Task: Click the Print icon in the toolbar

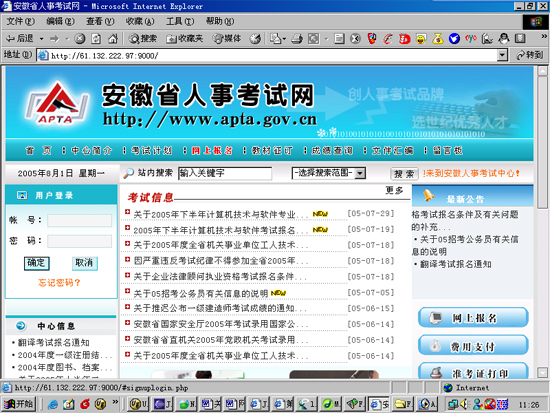Action: [x=297, y=39]
